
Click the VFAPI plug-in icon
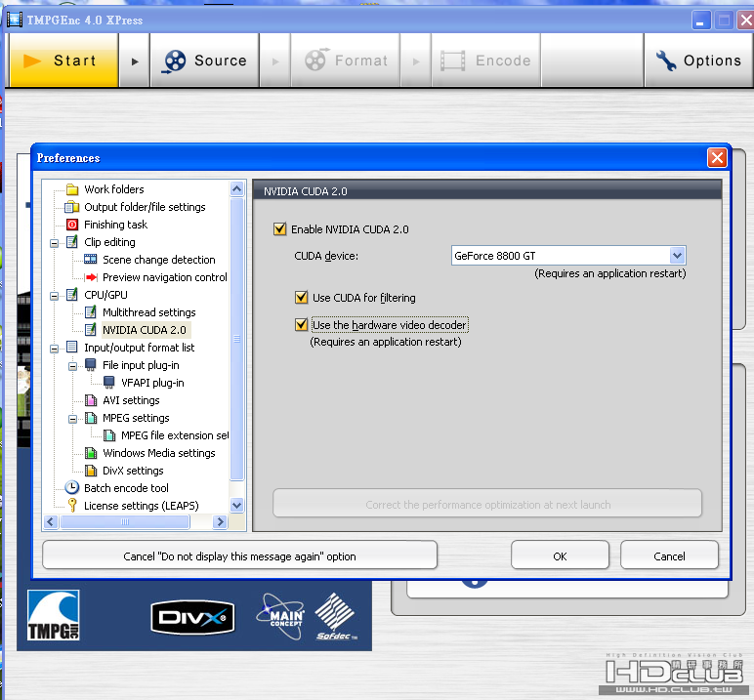(x=109, y=383)
